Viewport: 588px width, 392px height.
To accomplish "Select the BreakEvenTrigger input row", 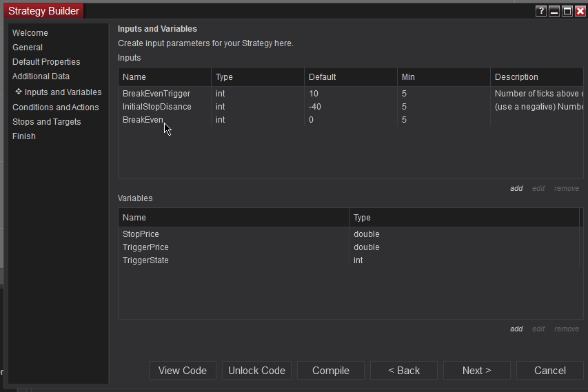I will (x=156, y=94).
